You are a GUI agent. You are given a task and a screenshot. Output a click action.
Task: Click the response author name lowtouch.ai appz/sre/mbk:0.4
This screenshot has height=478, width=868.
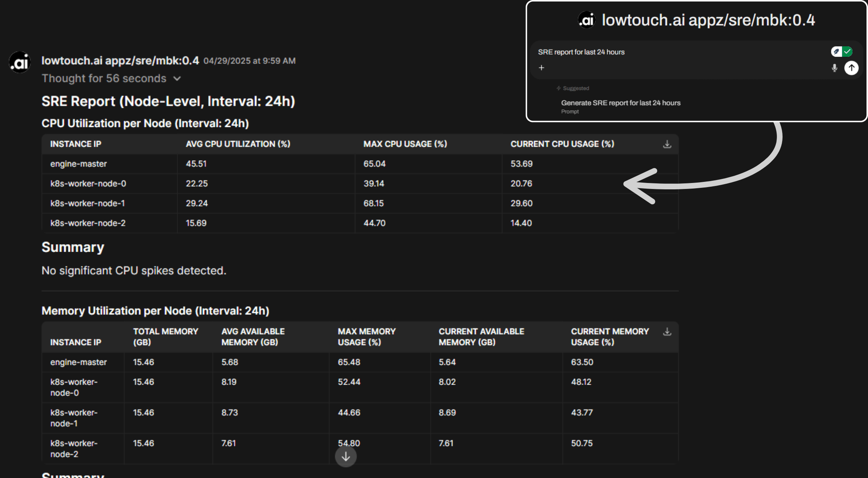tap(120, 60)
